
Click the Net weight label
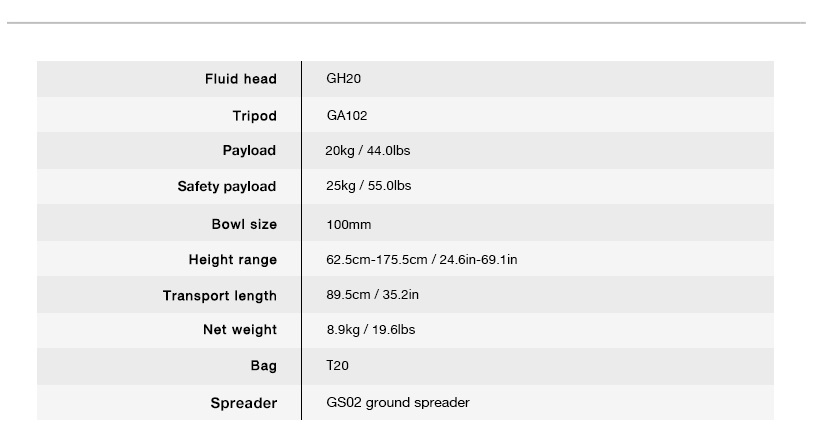240,330
